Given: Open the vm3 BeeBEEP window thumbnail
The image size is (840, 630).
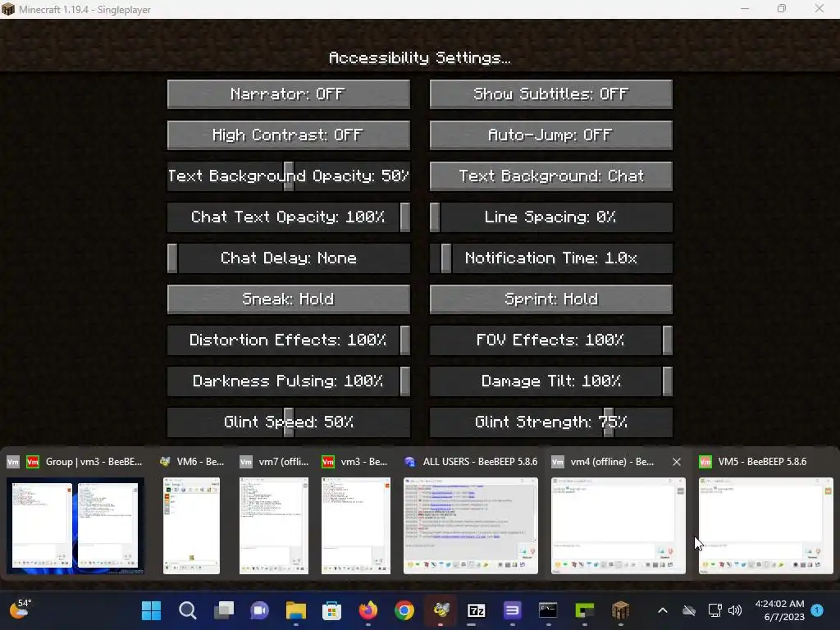Looking at the screenshot, I should coord(356,526).
